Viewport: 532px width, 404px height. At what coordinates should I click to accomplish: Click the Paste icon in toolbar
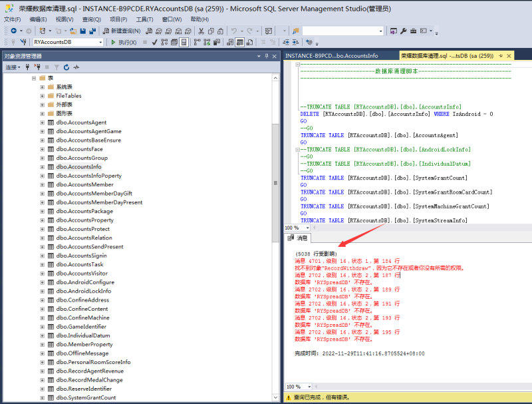click(x=220, y=31)
